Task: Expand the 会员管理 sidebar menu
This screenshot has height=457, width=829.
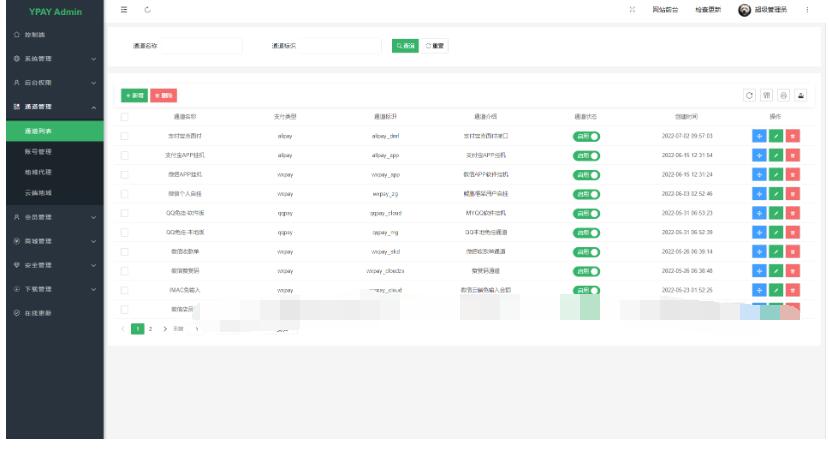Action: [x=50, y=217]
